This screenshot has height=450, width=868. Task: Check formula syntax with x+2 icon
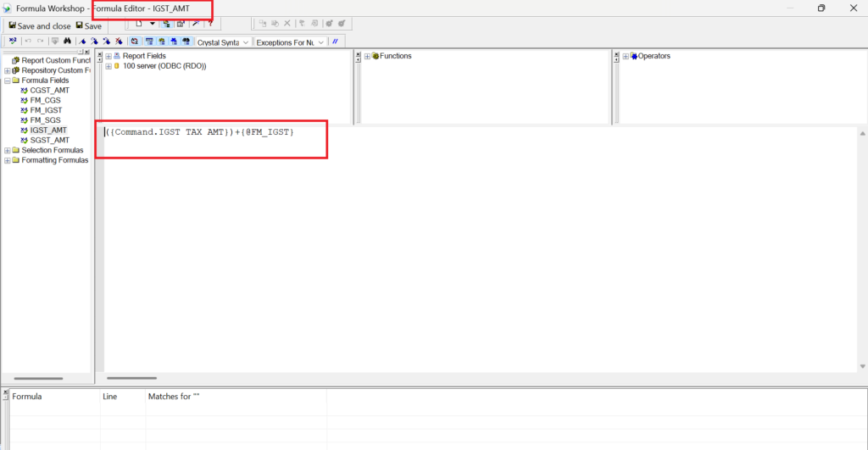(x=13, y=42)
